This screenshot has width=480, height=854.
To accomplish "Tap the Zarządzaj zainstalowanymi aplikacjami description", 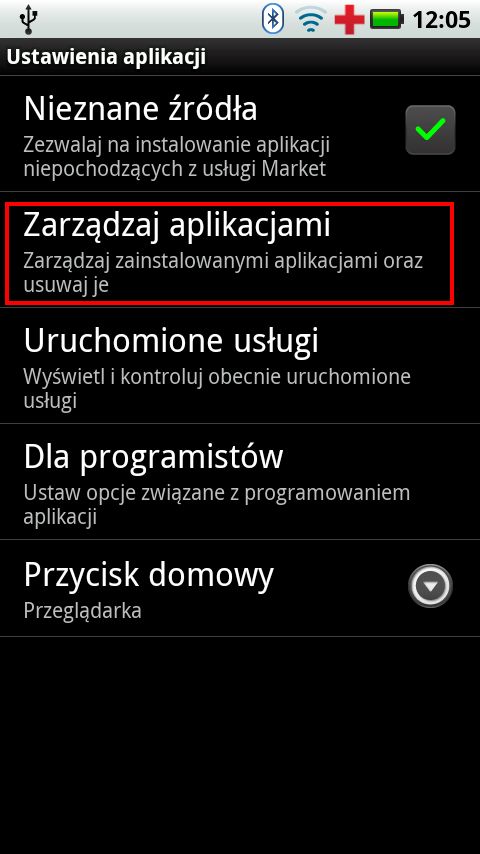I will pos(223,272).
